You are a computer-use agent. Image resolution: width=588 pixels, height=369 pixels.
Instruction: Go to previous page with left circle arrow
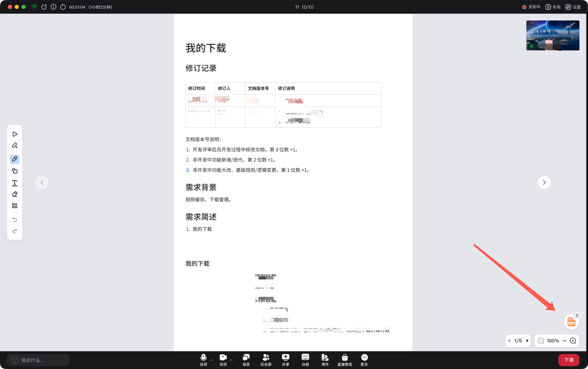tap(42, 182)
